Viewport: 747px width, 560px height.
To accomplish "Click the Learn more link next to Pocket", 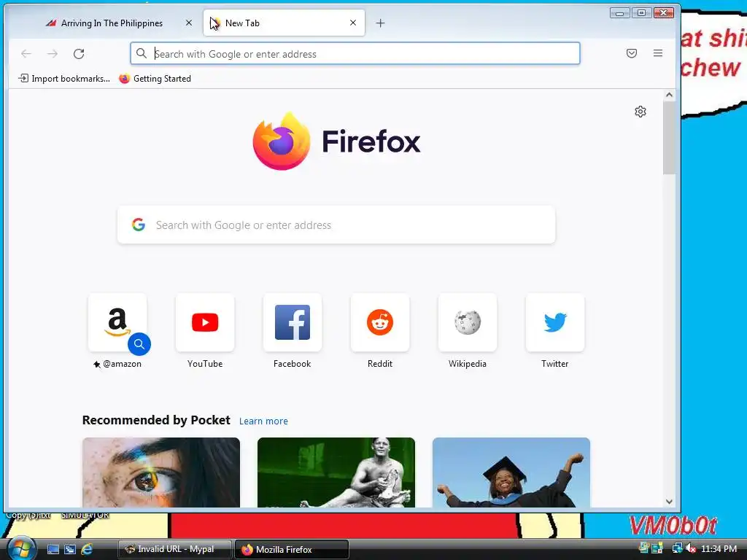I will (x=263, y=421).
